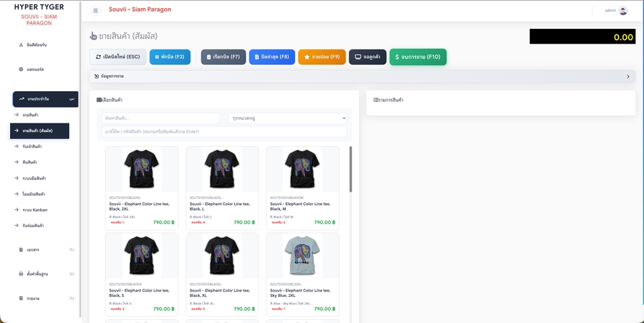
Task: Click the monitor icon on จอลูกค้า button
Action: click(x=358, y=57)
